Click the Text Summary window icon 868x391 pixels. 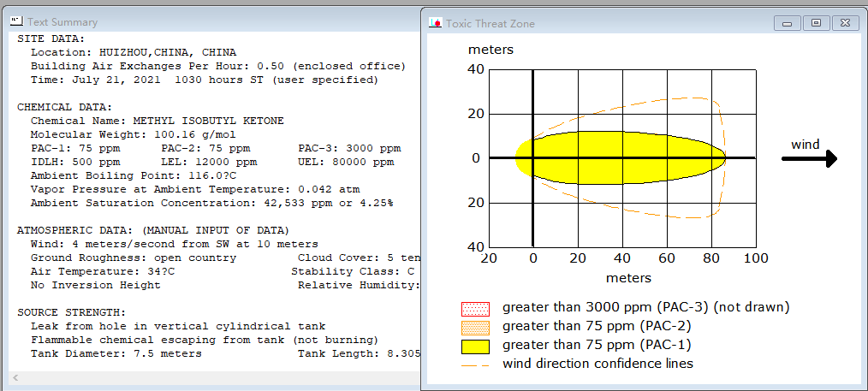coord(17,21)
